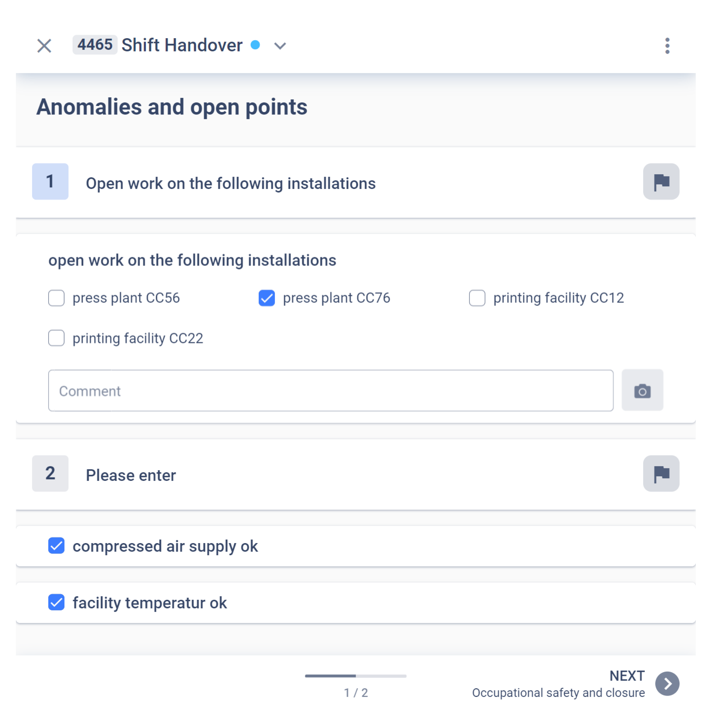Attach a photo with the camera icon
712x728 pixels.
pos(642,390)
